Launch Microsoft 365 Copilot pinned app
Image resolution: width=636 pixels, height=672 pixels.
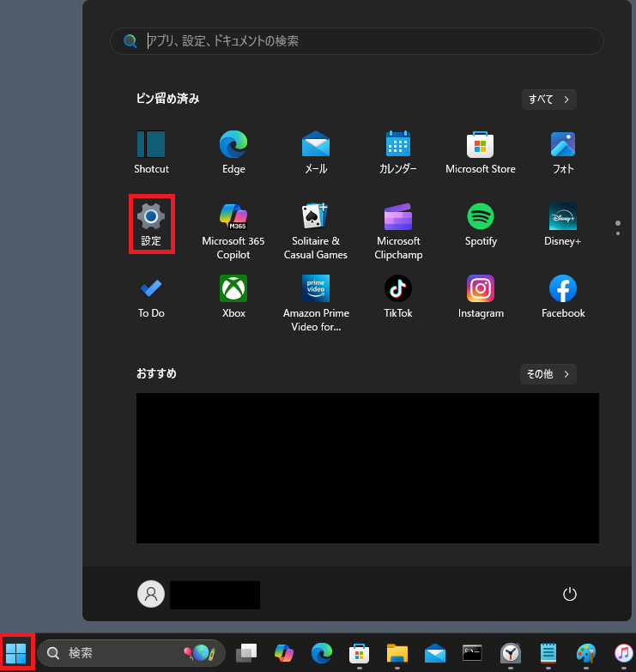tap(233, 231)
